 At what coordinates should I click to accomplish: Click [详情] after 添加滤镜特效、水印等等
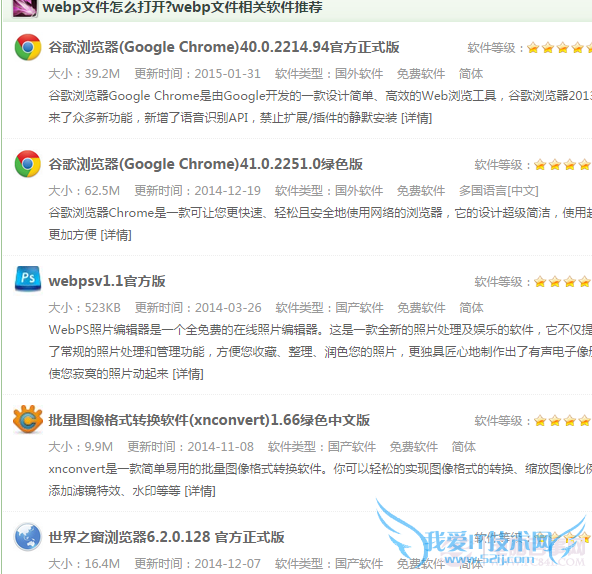click(200, 491)
